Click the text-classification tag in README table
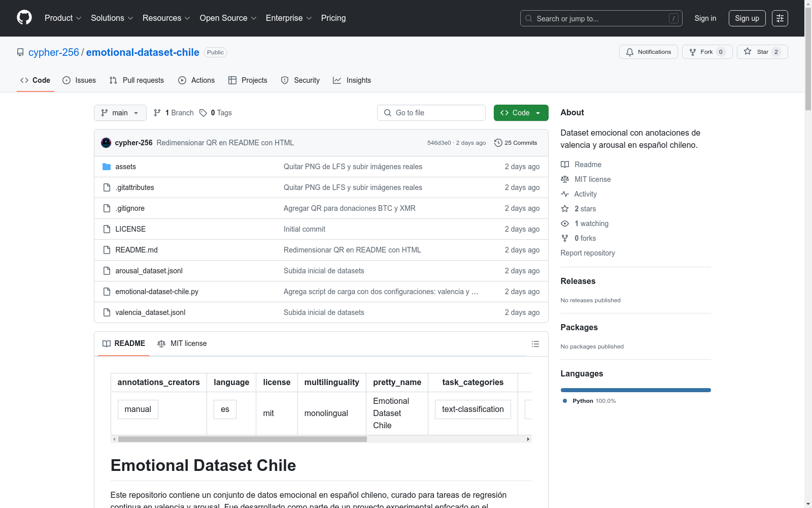812x508 pixels. tap(473, 409)
